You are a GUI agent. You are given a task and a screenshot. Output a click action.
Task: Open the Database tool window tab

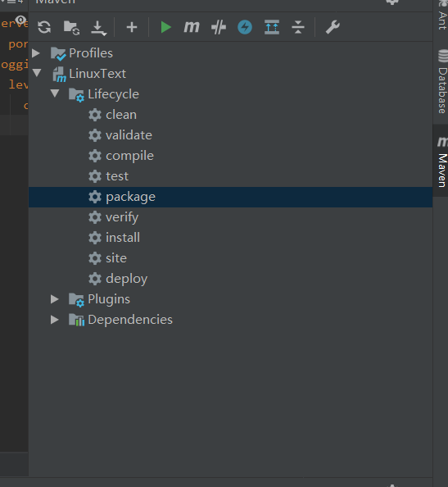442,82
